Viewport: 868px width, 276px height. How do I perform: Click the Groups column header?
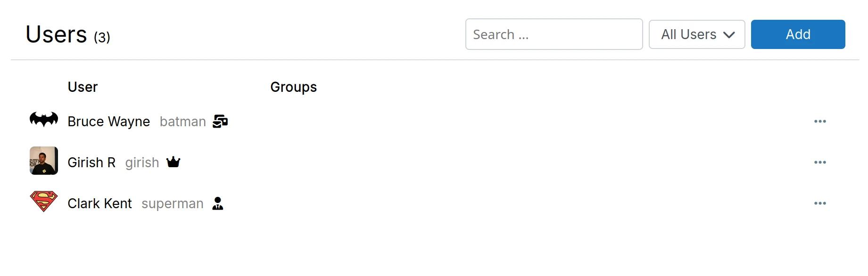(x=293, y=87)
